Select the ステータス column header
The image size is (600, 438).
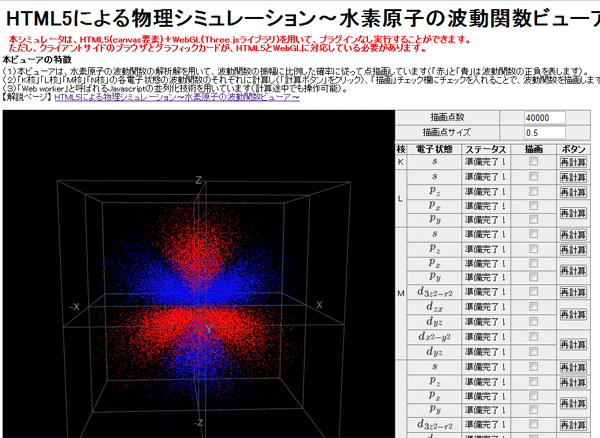(486, 149)
